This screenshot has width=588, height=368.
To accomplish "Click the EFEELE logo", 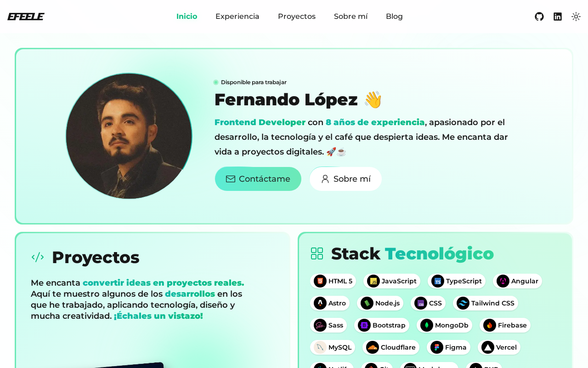I will [26, 17].
